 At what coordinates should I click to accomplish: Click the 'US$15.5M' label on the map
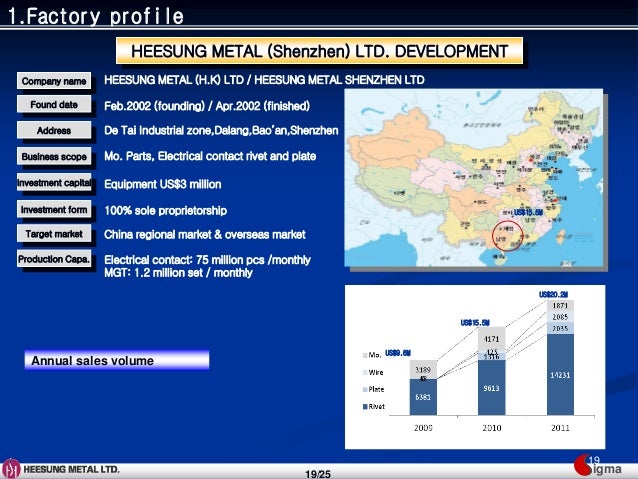(x=528, y=212)
